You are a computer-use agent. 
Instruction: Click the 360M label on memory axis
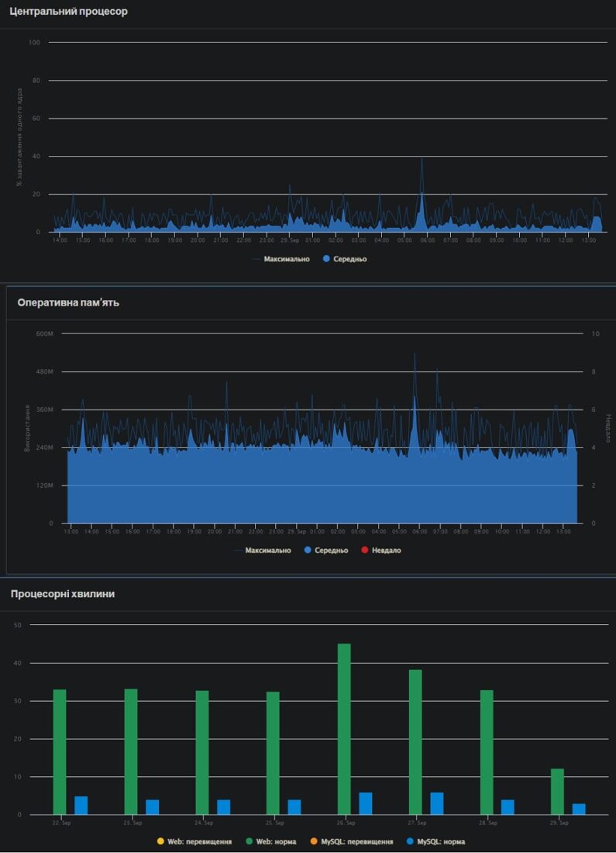point(45,409)
